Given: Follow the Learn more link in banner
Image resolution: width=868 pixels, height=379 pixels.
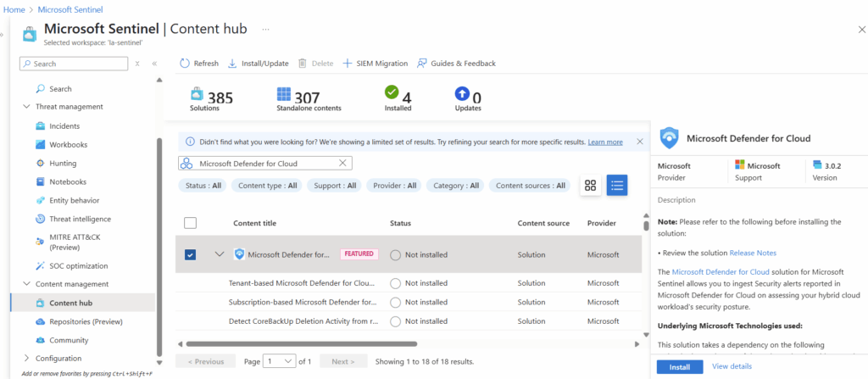Looking at the screenshot, I should click(605, 142).
